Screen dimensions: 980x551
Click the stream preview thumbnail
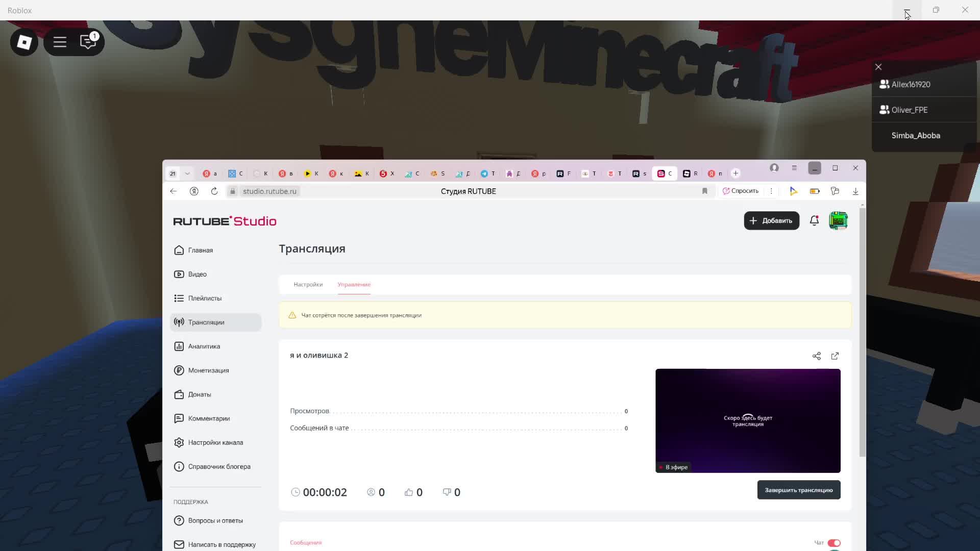click(748, 420)
